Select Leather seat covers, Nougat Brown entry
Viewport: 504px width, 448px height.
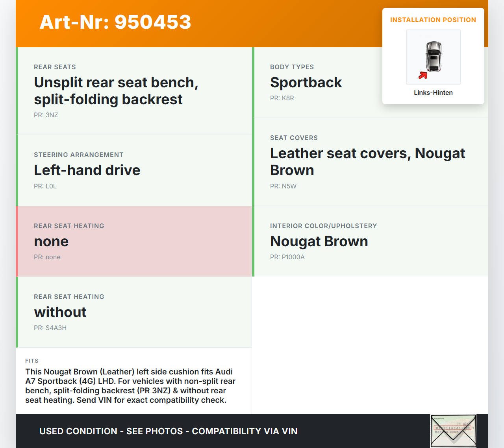[367, 162]
